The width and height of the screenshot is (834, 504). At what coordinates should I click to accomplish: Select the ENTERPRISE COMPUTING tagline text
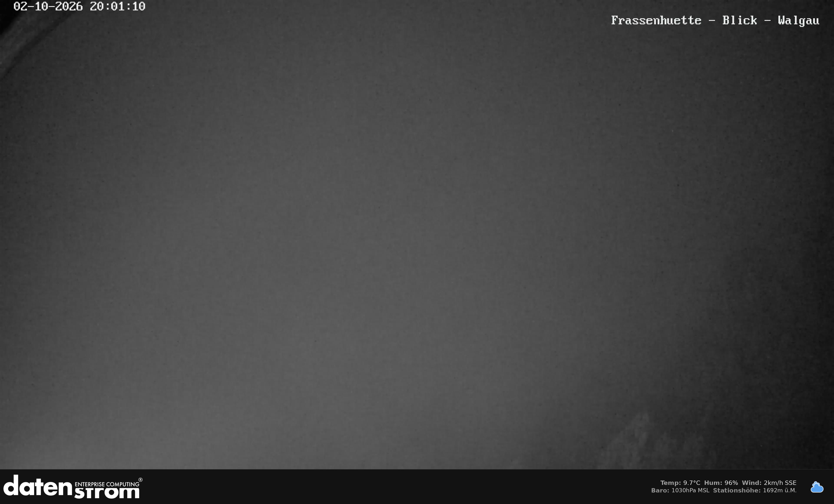(x=107, y=484)
